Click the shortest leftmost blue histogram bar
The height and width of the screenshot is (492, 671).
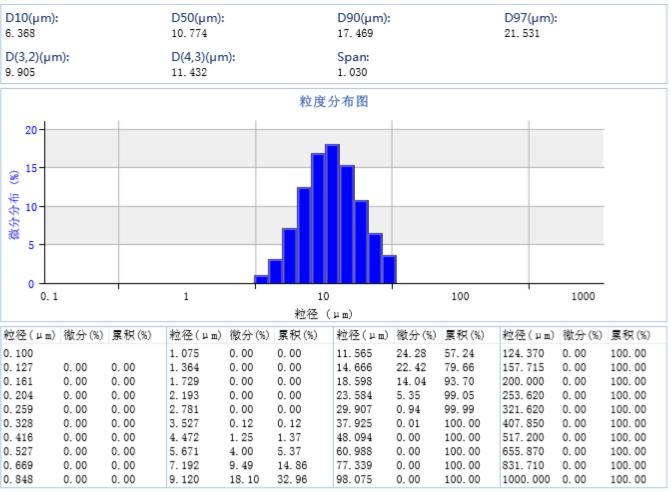261,279
